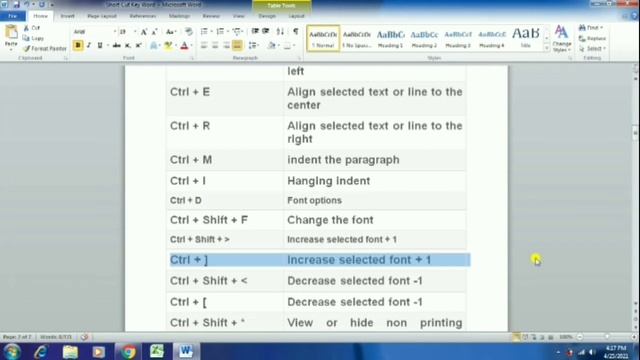
Task: Open the font color dropdown arrow
Action: click(191, 45)
